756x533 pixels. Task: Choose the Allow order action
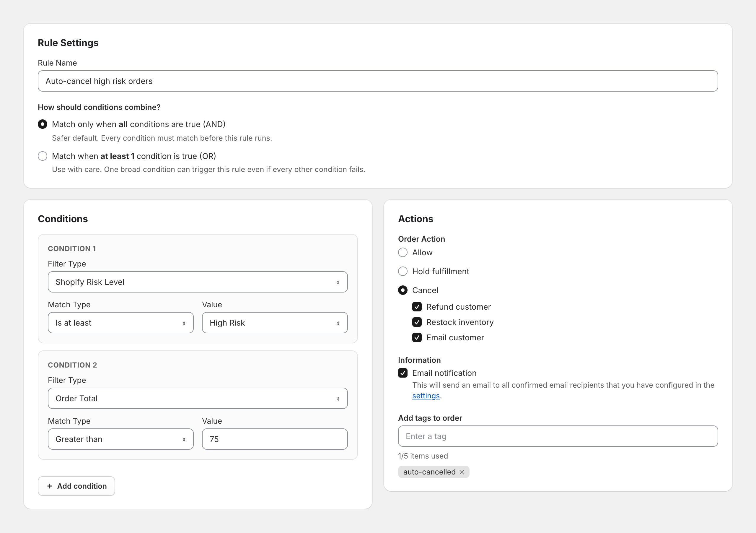(403, 253)
